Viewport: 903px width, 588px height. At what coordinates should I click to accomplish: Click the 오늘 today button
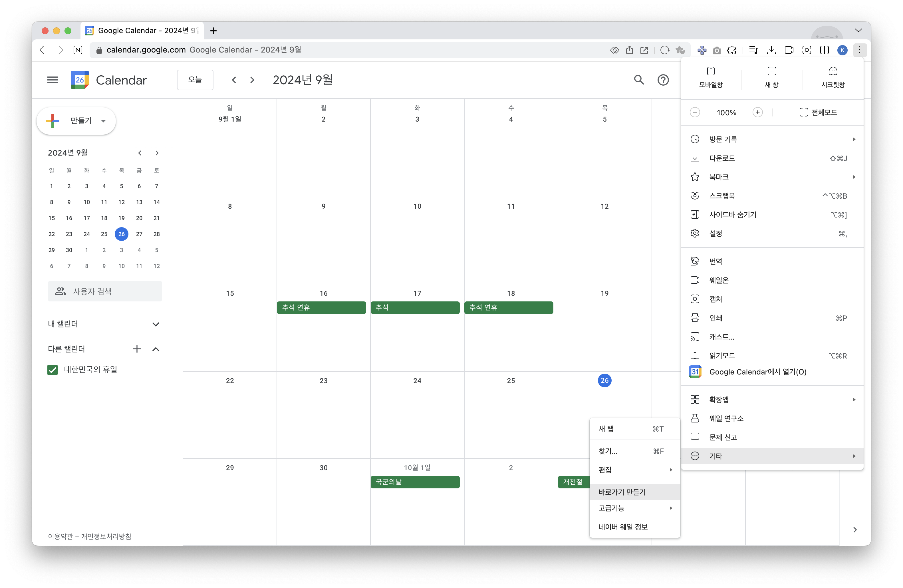(x=195, y=80)
